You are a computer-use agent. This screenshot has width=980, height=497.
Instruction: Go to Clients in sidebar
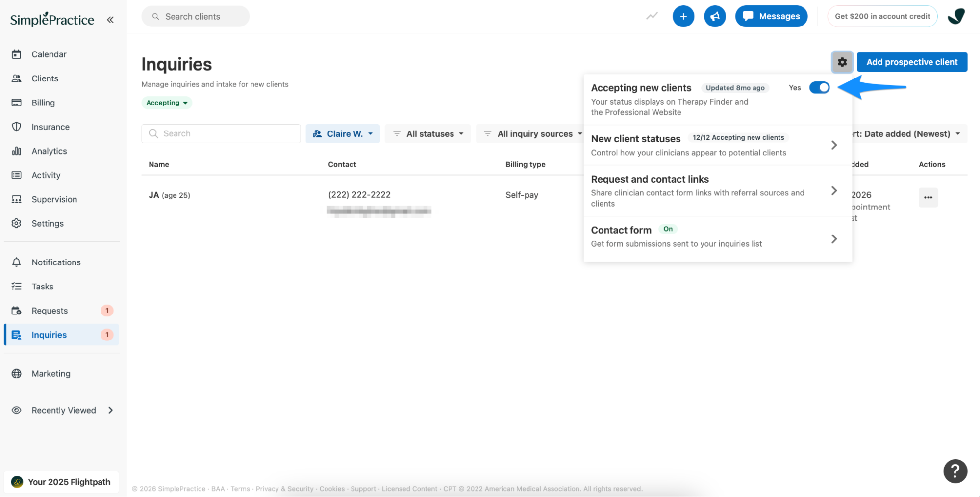click(x=45, y=78)
